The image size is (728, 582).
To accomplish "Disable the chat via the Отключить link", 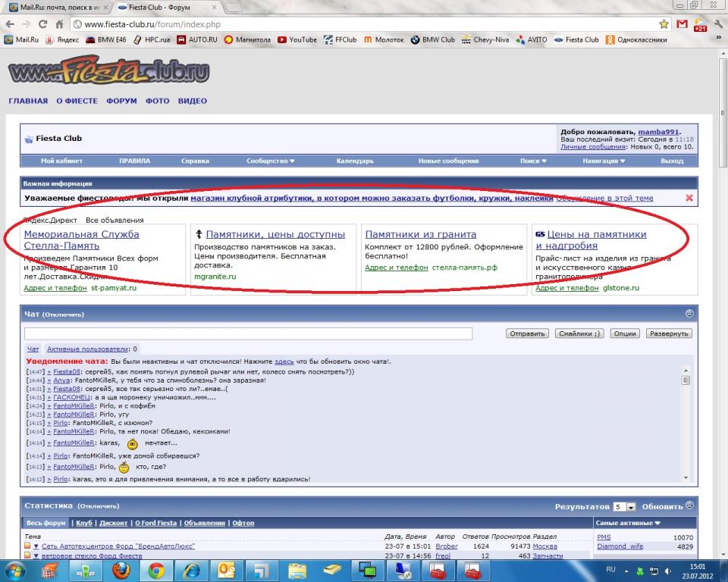I will (63, 314).
